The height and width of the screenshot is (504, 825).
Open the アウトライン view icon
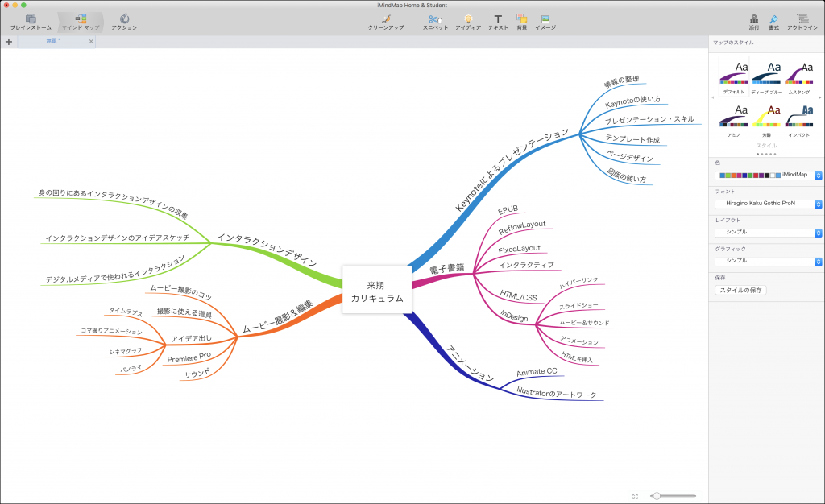(801, 21)
